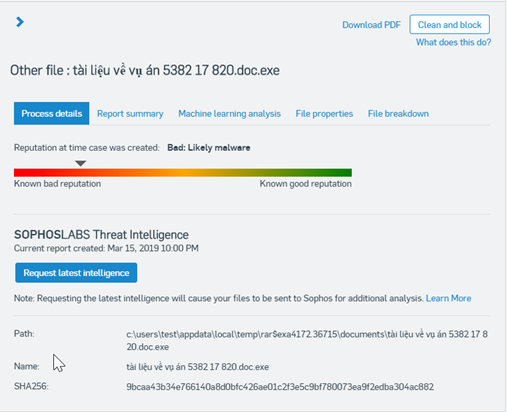
Task: Select the Process details tab
Action: pyautogui.click(x=52, y=113)
